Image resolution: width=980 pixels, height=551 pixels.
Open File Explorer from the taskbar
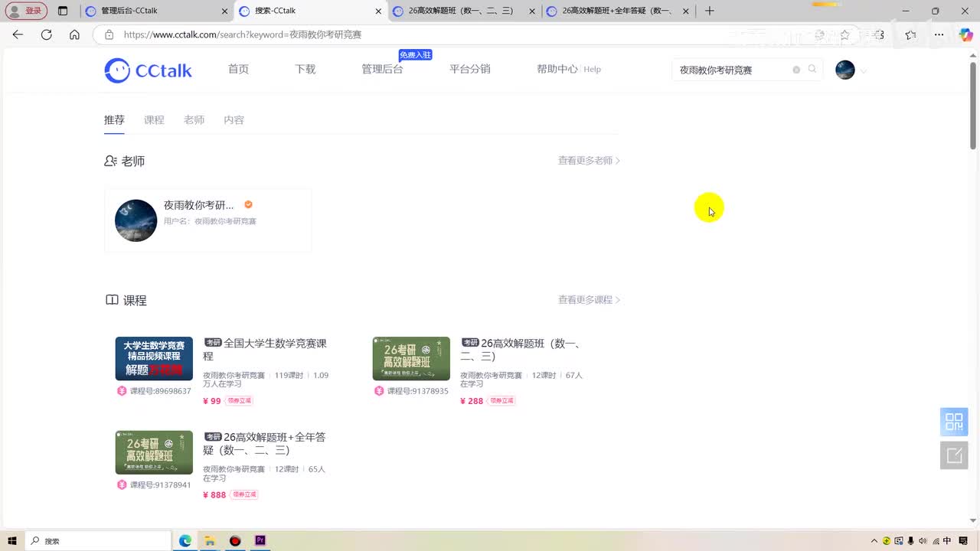coord(210,541)
